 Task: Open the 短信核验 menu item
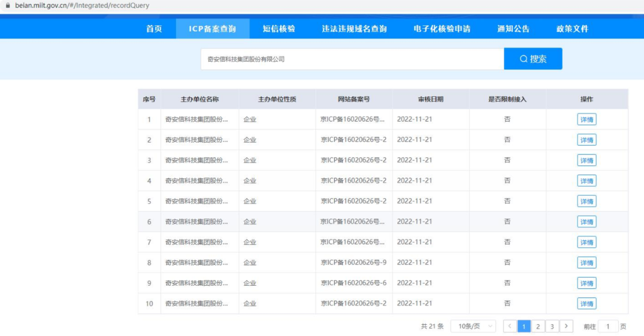pyautogui.click(x=279, y=29)
